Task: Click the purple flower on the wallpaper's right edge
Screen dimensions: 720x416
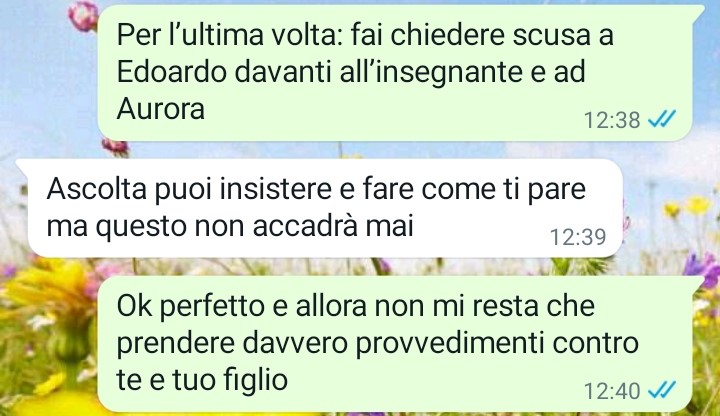Action: coord(703,270)
